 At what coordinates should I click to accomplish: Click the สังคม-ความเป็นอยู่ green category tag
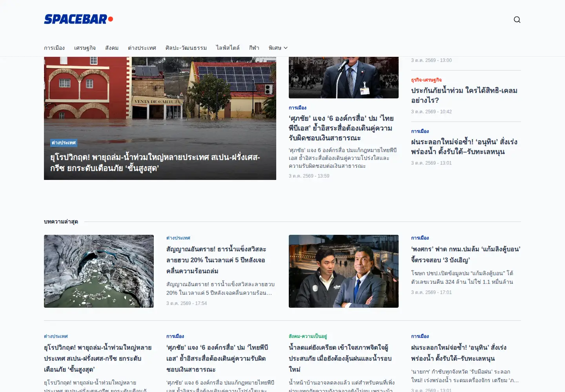(x=308, y=336)
